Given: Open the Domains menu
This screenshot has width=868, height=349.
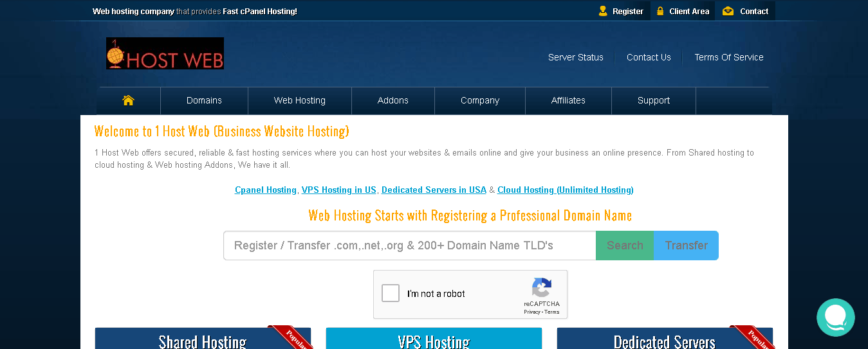Looking at the screenshot, I should pyautogui.click(x=204, y=100).
